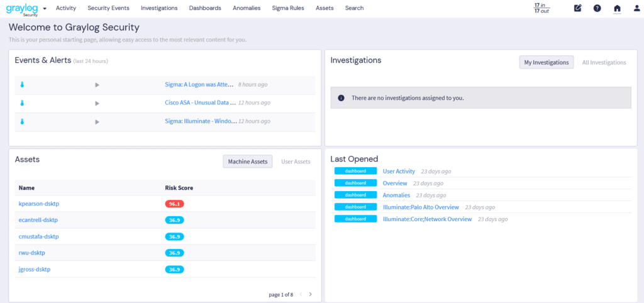Click info icon in no investigations notice

pos(341,98)
